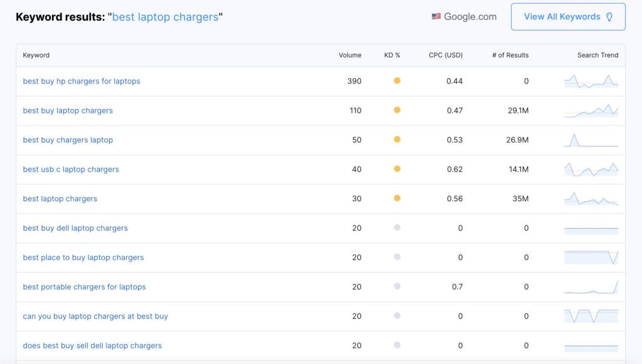
Task: Click the results value 29.1M
Action: pyautogui.click(x=518, y=110)
